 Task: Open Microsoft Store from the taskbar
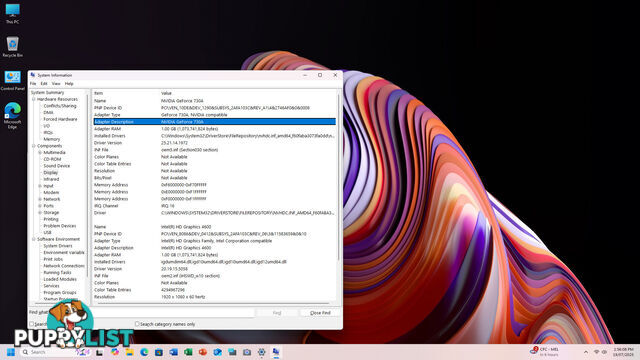coord(159,352)
